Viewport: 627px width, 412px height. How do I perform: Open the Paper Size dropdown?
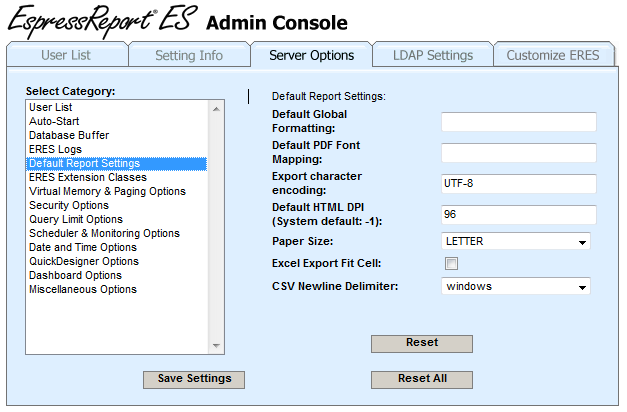pos(516,242)
